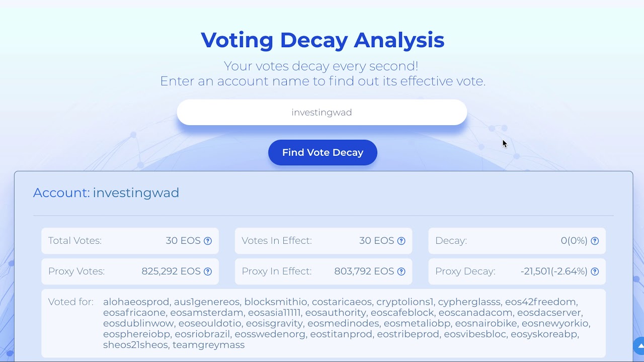Click the Proxy Decay question mark icon
644x362 pixels.
(595, 271)
